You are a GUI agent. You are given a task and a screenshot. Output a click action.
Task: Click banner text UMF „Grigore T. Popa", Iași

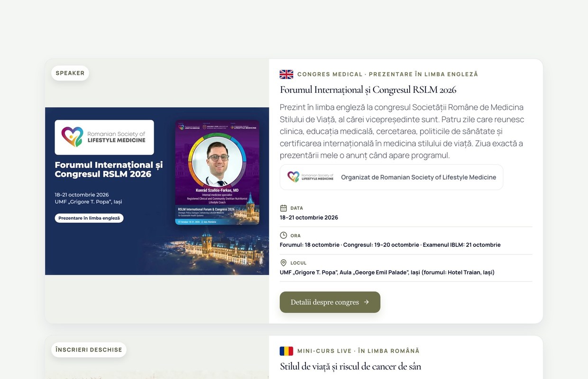point(88,202)
